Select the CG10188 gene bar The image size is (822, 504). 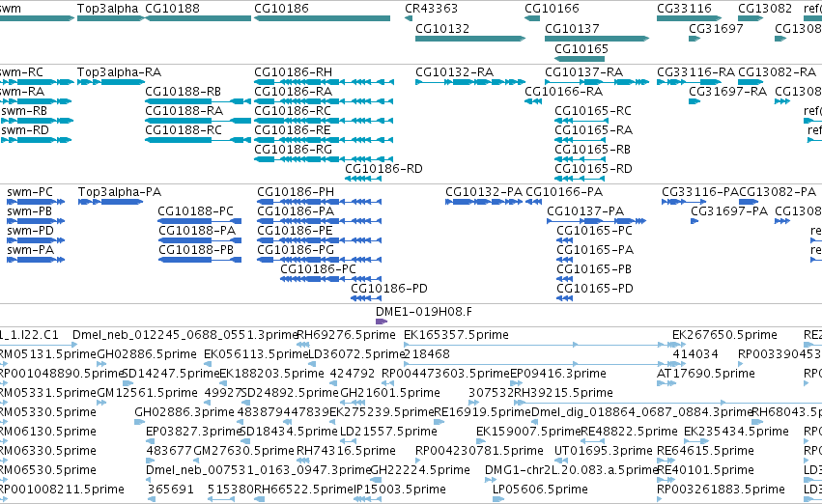[x=198, y=18]
